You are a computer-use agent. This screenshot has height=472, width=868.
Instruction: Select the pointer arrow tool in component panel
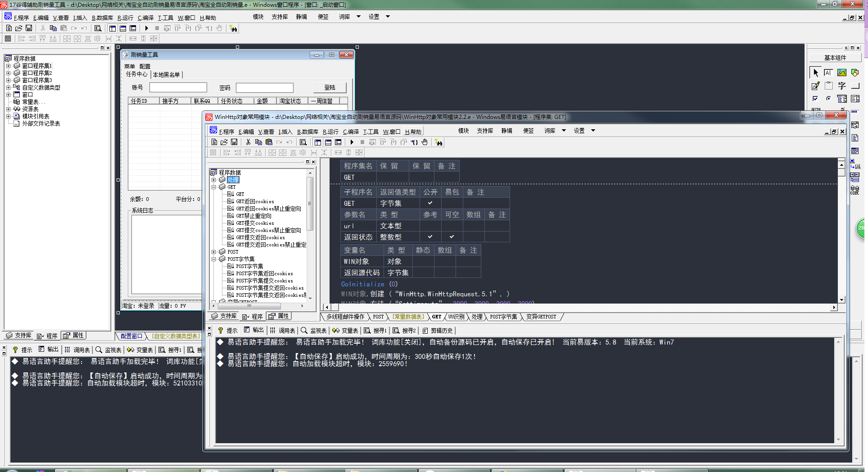[x=815, y=73]
